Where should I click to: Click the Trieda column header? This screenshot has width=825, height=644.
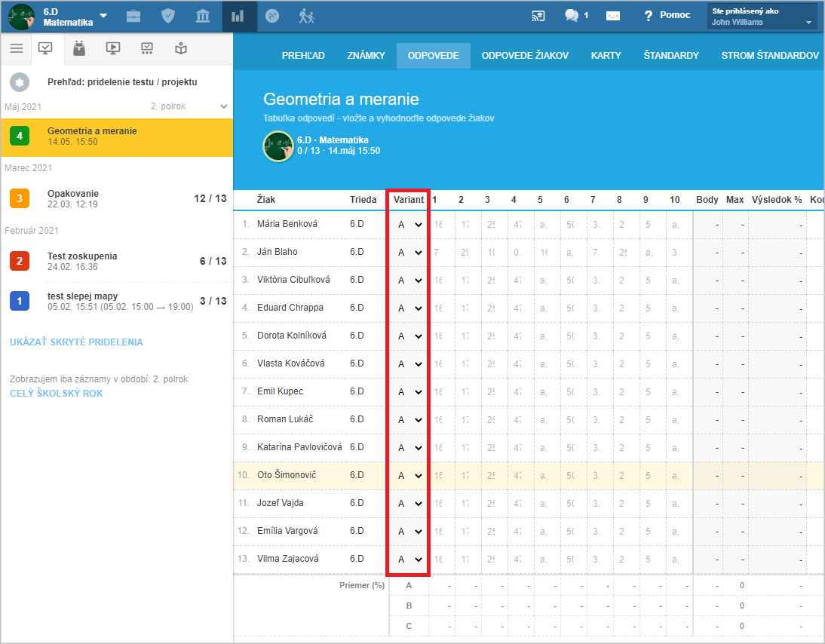click(363, 199)
